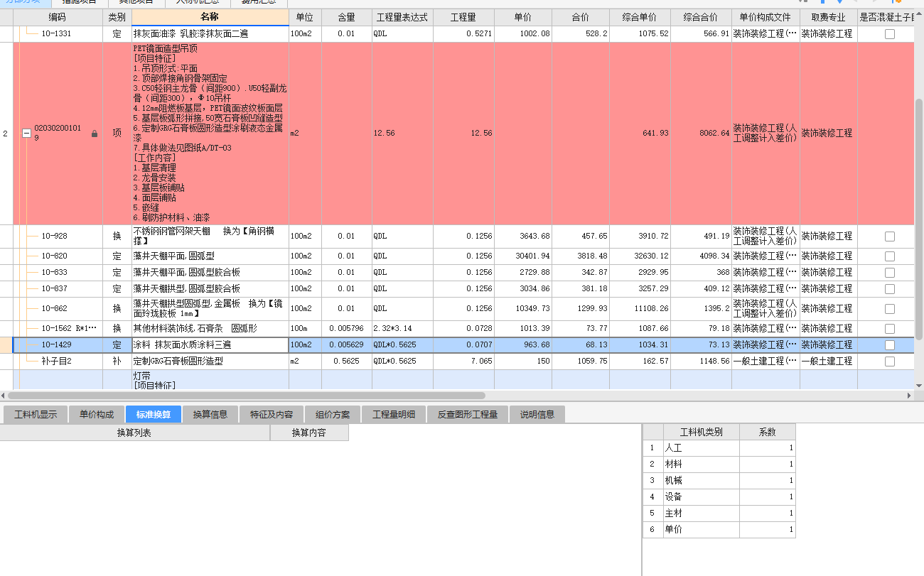The height and width of the screenshot is (576, 924).
Task: Collapse the item 020302001019 tree node
Action: 27,133
